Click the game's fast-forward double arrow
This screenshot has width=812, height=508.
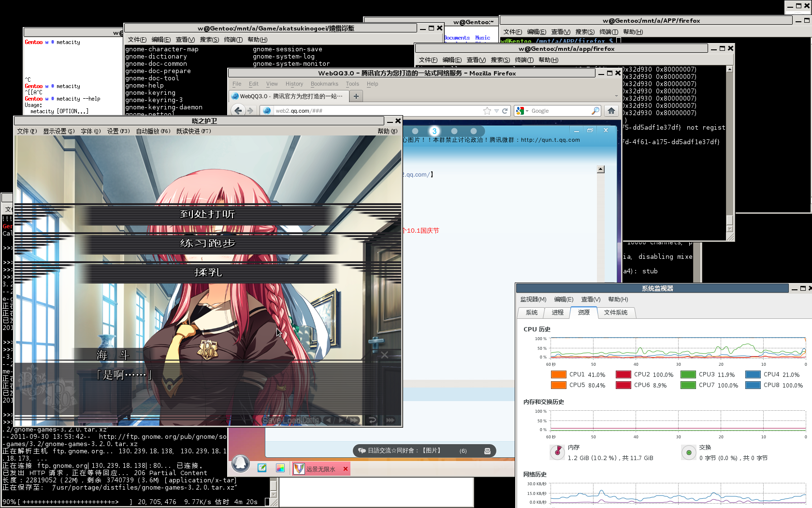pos(354,420)
